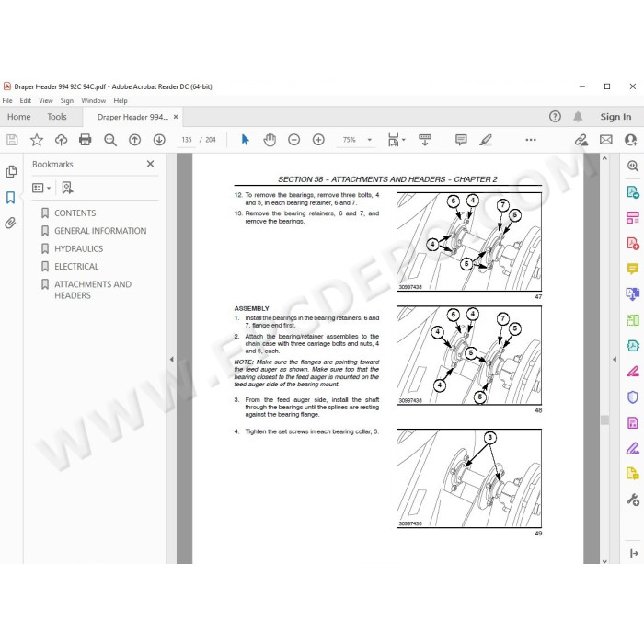Show more tools ellipsis
The image size is (644, 644).
[531, 140]
